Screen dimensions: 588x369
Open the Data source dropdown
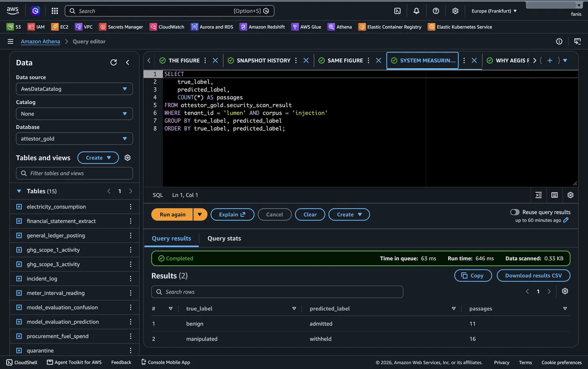tap(74, 89)
